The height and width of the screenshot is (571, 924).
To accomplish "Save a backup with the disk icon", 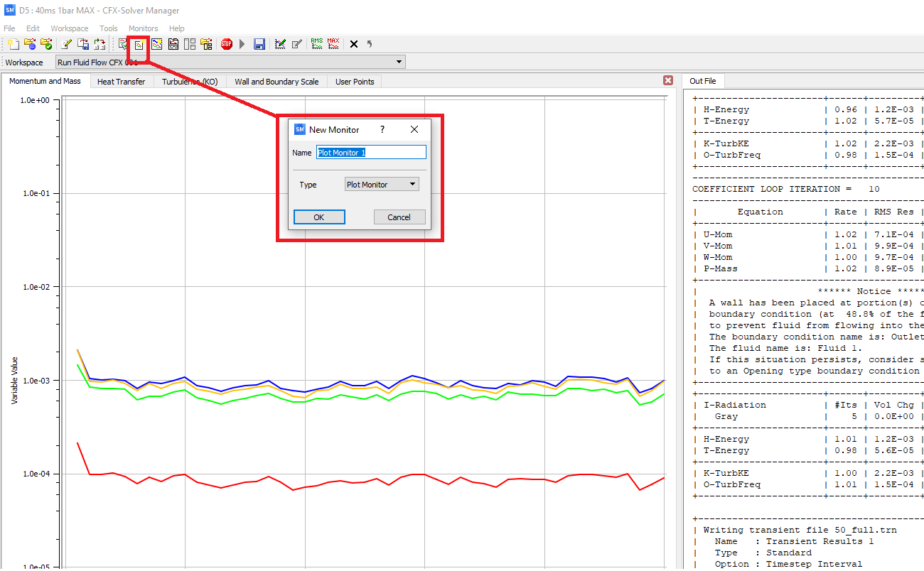I will tap(258, 44).
